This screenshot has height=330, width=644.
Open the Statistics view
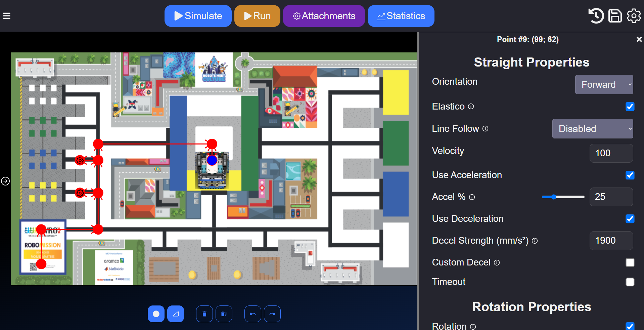(x=401, y=16)
